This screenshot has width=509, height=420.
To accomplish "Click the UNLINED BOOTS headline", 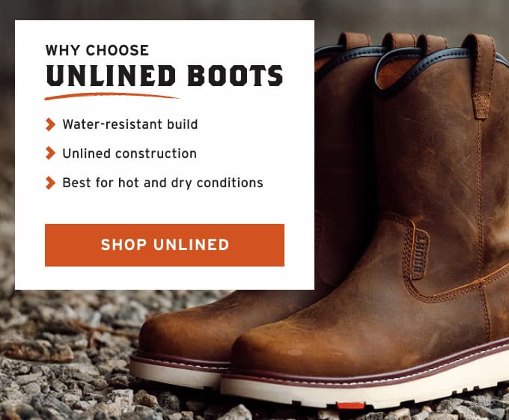I will click(x=165, y=76).
